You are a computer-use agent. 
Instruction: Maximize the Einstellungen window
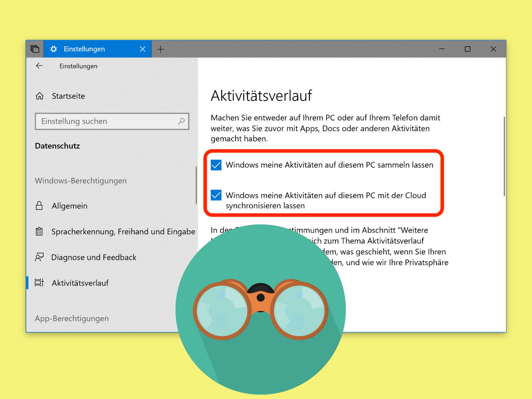click(x=467, y=49)
